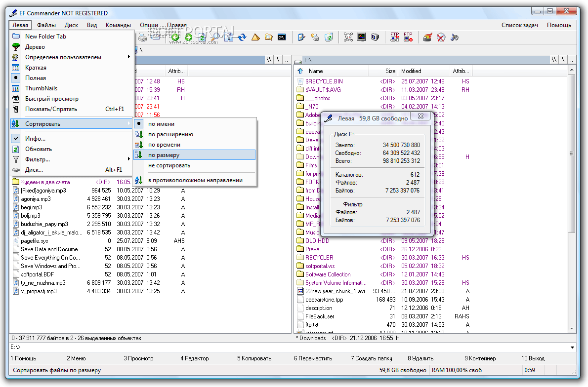588x387 pixels.
Task: Click the FTP connect toolbar icon
Action: pos(394,37)
